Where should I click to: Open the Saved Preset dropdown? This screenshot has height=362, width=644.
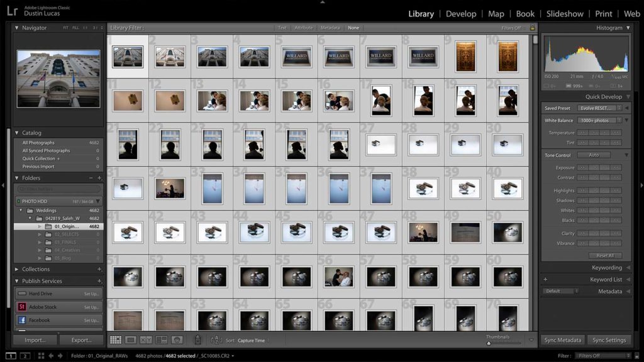pyautogui.click(x=599, y=108)
